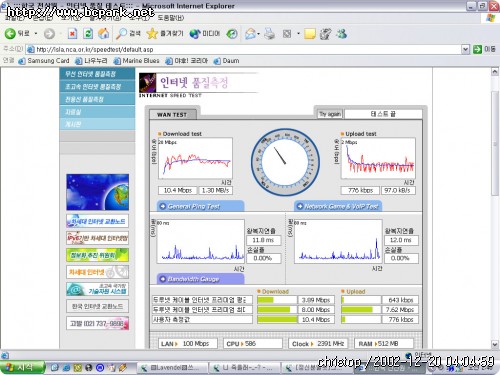
Task: Click the Clock 2391 MHz field
Action: pyautogui.click(x=318, y=344)
